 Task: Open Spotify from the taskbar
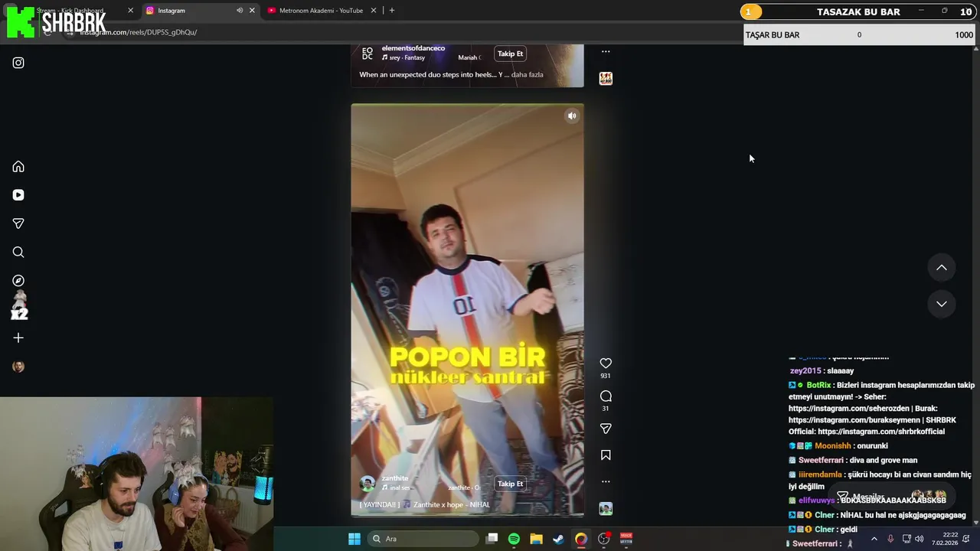[x=514, y=539]
